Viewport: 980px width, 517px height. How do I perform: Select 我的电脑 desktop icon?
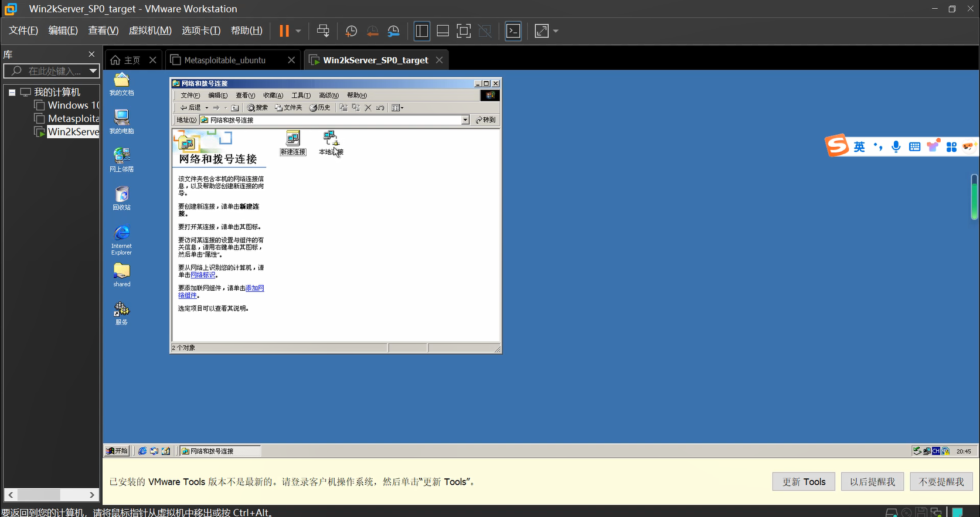tap(121, 122)
